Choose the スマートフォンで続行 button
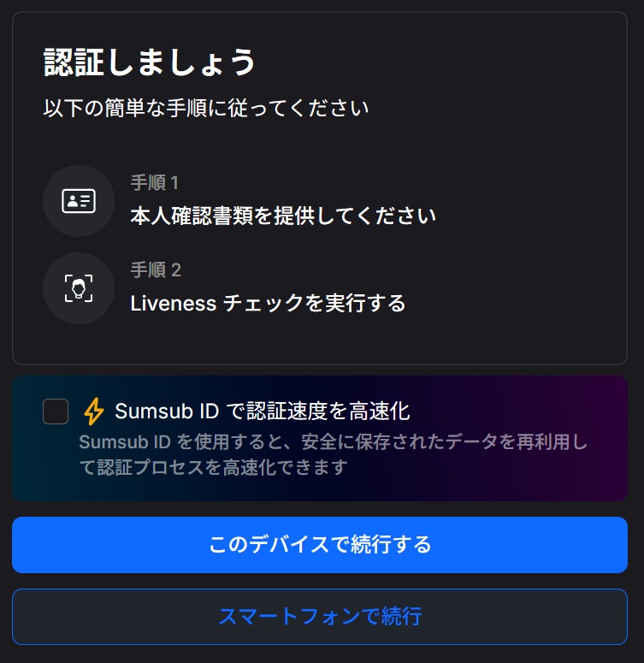The width and height of the screenshot is (644, 663). pos(320,616)
